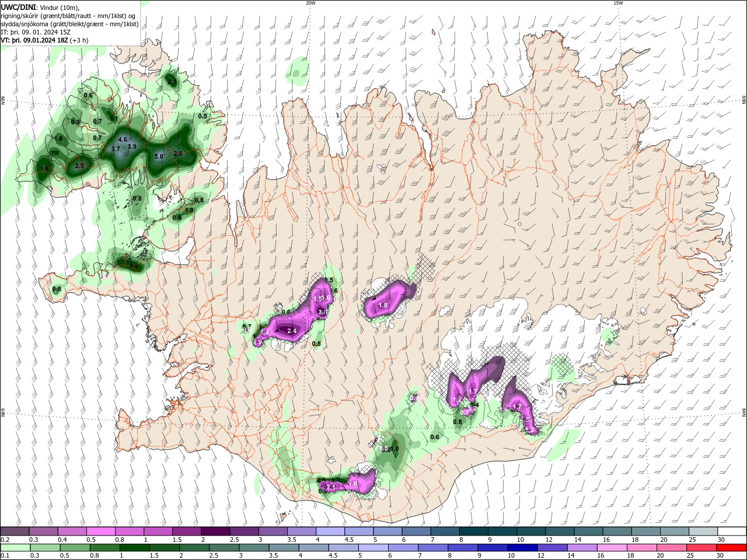Select the 3–3.5 violet swatch in upper scale
The width and height of the screenshot is (747, 560).
273,531
